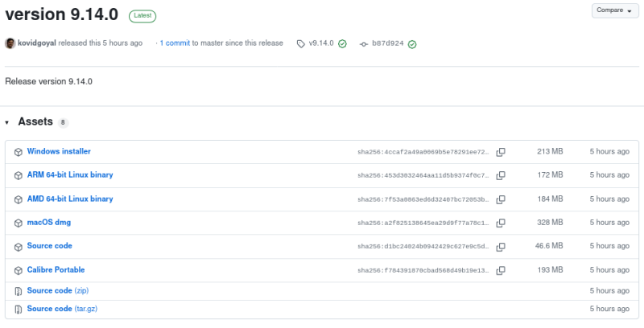Open commit b87d924
This screenshot has width=644, height=328.
click(x=388, y=43)
